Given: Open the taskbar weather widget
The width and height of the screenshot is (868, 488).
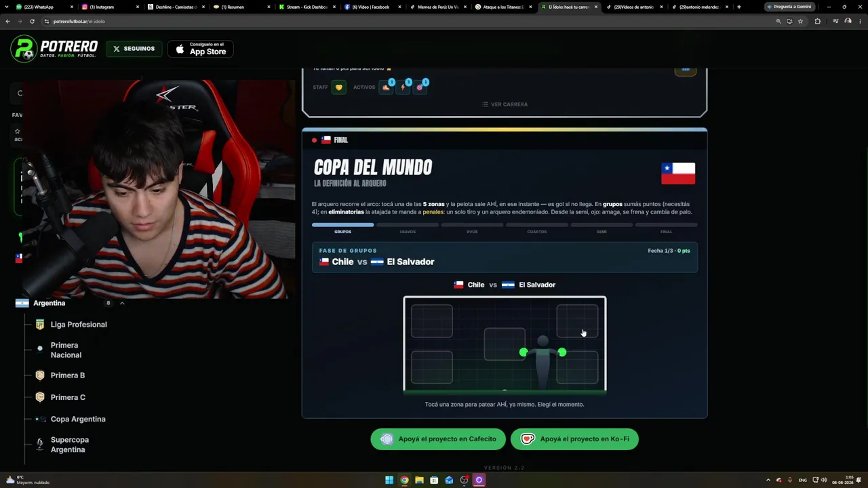Looking at the screenshot, I should coord(28,480).
